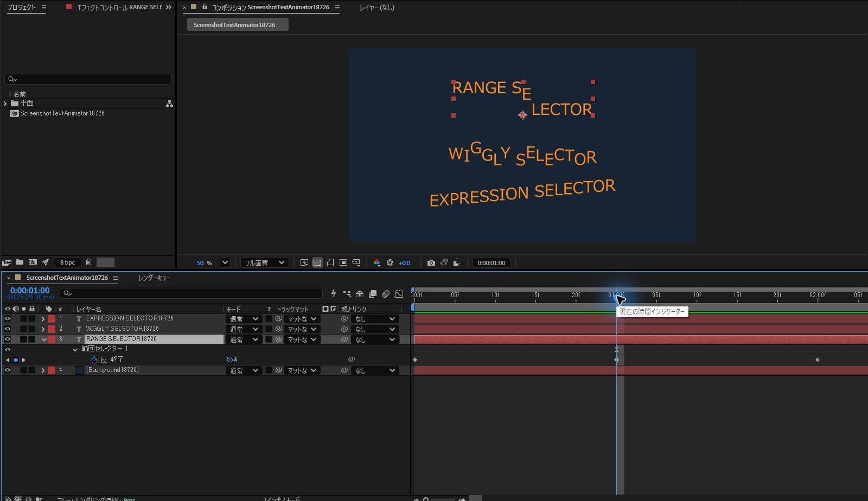868x501 pixels.
Task: Delete selected project item with trash icon
Action: click(89, 262)
